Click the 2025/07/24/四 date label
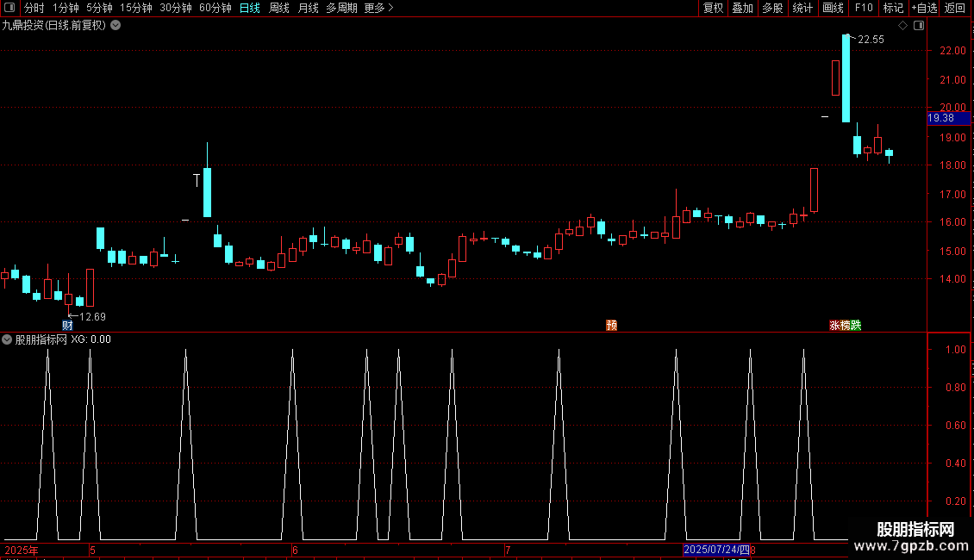This screenshot has height=560, width=974. click(716, 550)
